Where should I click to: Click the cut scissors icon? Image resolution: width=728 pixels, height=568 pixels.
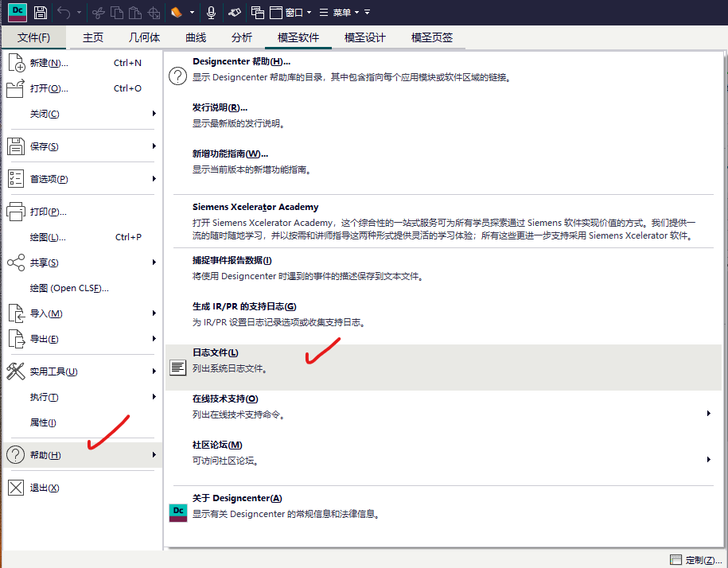pyautogui.click(x=98, y=13)
